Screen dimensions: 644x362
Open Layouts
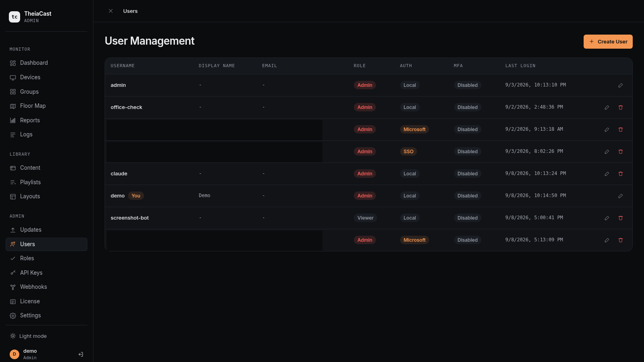46,196
